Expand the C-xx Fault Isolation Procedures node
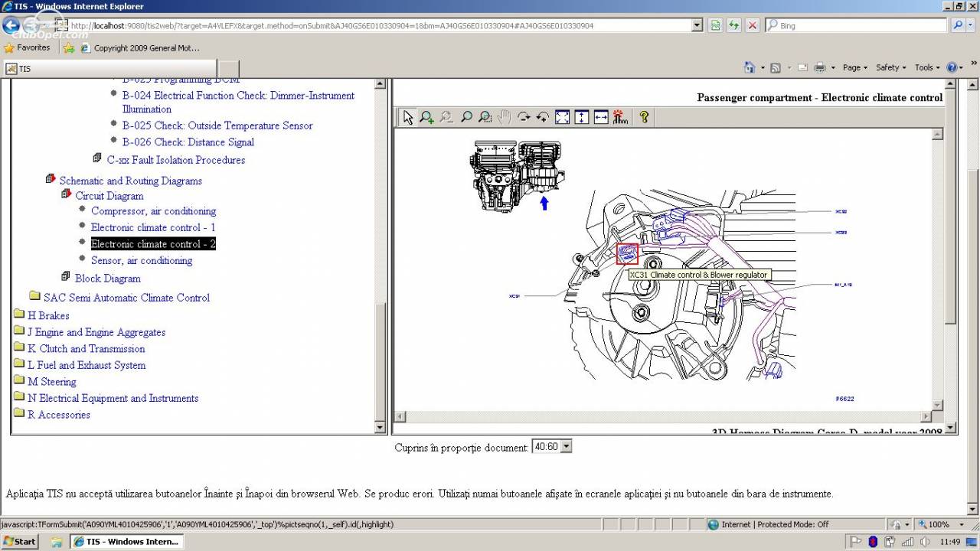 [x=97, y=158]
